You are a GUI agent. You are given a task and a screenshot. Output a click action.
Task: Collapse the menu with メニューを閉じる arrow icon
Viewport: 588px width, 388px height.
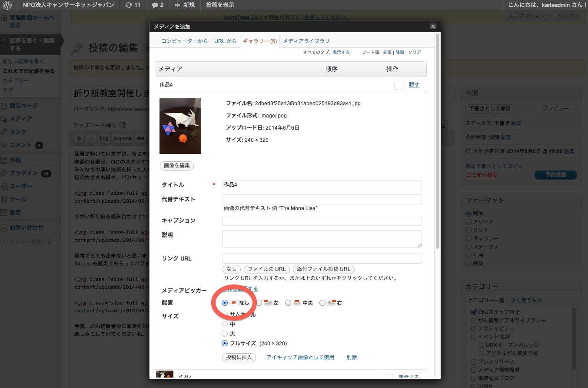click(x=4, y=241)
